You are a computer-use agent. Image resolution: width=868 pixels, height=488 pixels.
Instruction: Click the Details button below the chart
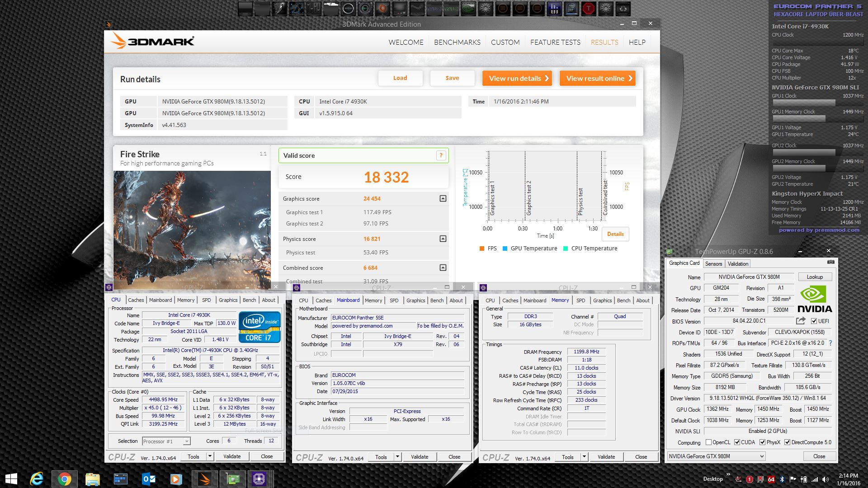[615, 234]
